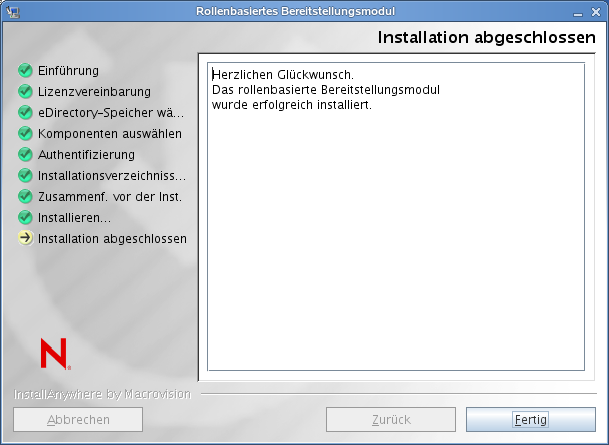The image size is (609, 445).
Task: Click the window menu icon in title bar
Action: (13, 12)
